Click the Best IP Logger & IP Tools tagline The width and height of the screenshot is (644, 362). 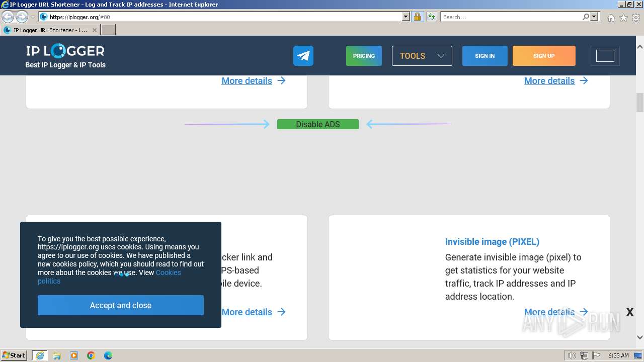tap(65, 65)
